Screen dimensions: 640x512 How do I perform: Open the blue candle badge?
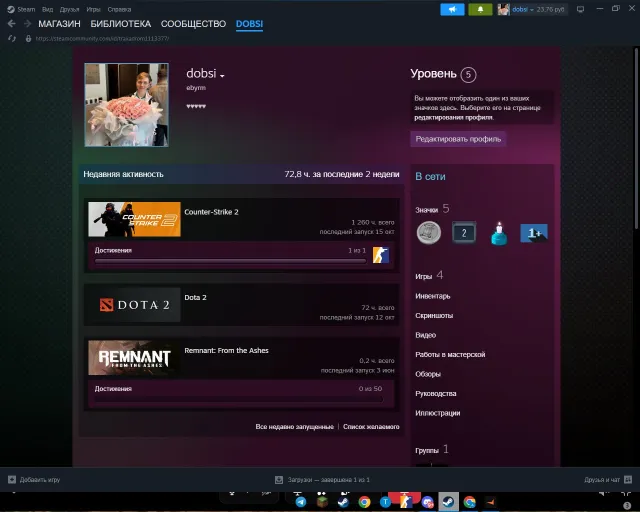pos(499,234)
